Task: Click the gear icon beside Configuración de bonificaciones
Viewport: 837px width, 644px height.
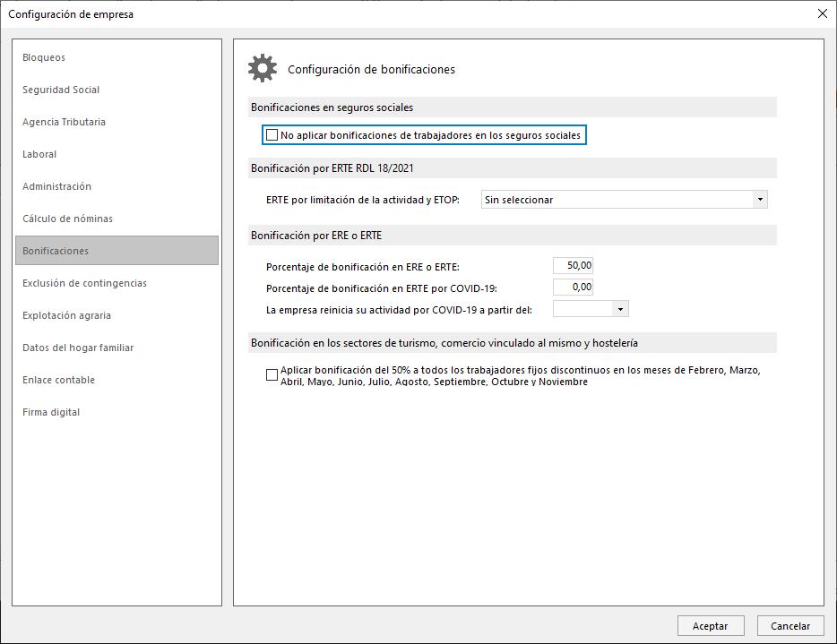Action: (x=262, y=68)
